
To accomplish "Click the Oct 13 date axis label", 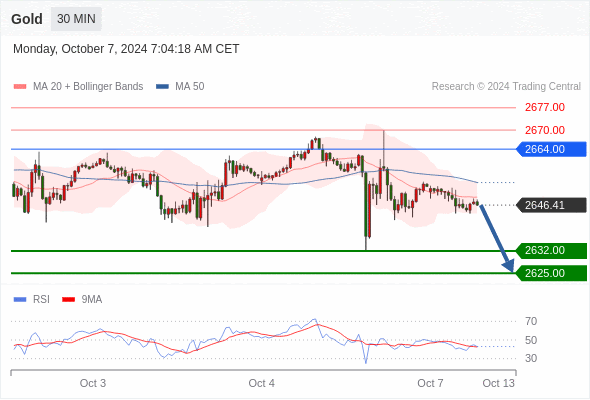I will click(498, 383).
